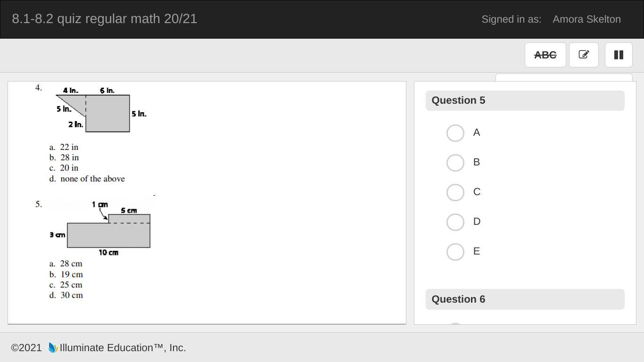Click the 'Signed in as:' label
Image resolution: width=644 pixels, height=362 pixels.
click(511, 19)
